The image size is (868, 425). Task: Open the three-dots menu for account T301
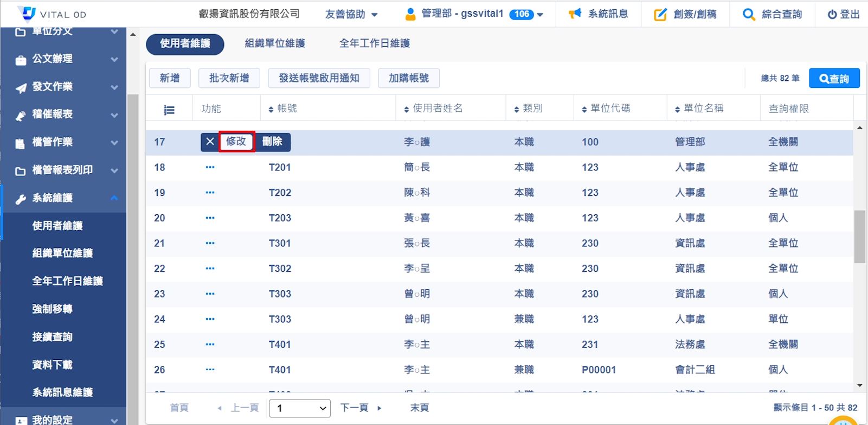[210, 243]
